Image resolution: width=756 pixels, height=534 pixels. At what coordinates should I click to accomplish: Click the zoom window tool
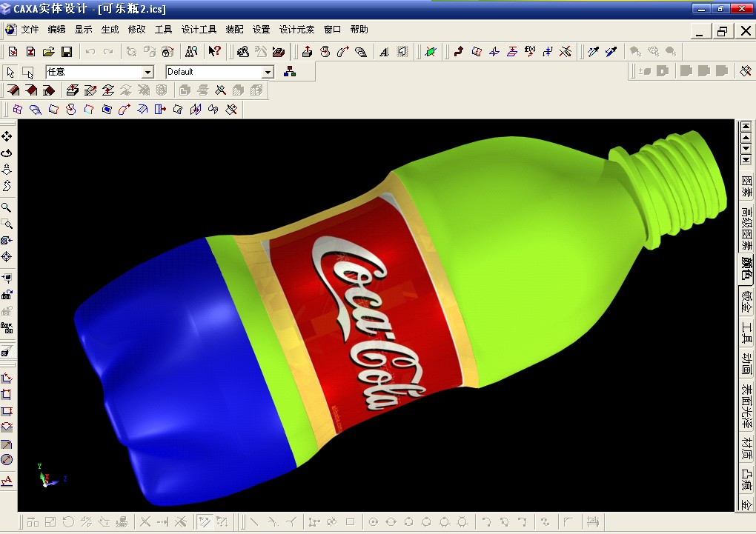coord(6,224)
